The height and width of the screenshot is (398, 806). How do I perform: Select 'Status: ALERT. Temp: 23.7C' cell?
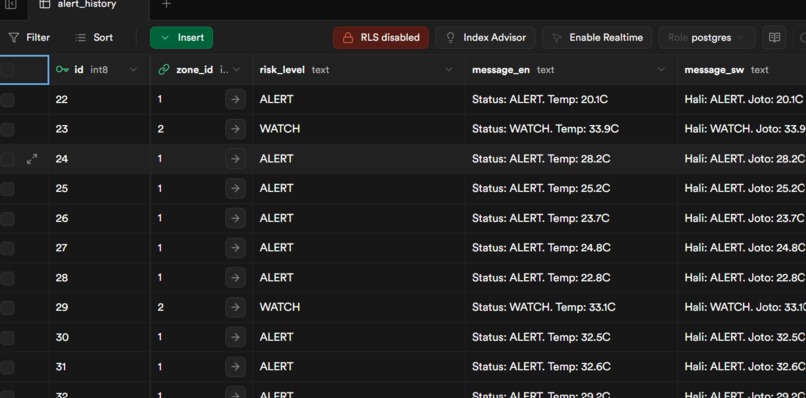point(572,218)
